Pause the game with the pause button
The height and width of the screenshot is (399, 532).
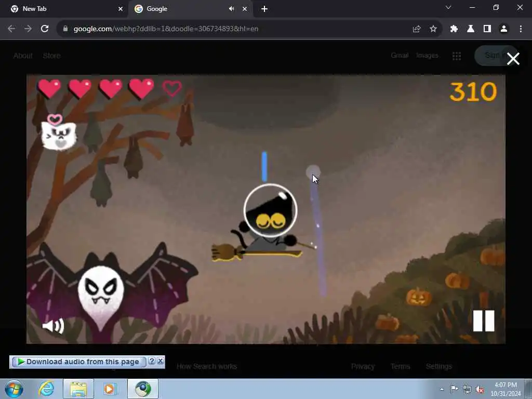pos(484,321)
